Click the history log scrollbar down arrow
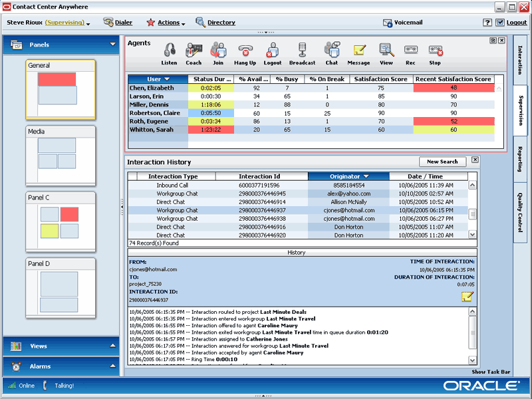Viewport: 532px width, 399px height. (472, 360)
